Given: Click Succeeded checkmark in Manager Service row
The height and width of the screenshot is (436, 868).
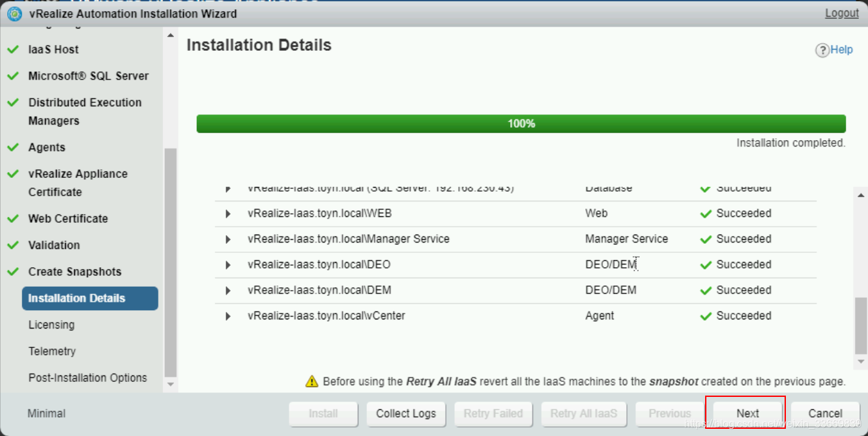Looking at the screenshot, I should pos(705,239).
